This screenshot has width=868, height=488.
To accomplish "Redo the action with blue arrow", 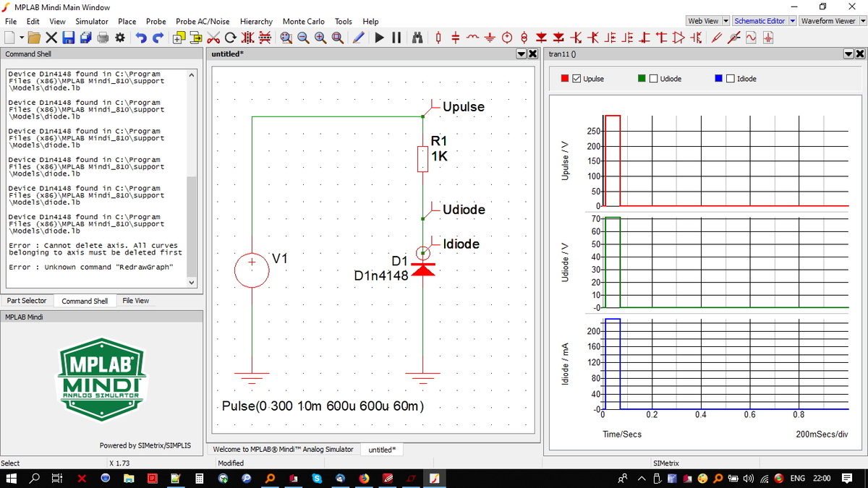I will click(158, 38).
